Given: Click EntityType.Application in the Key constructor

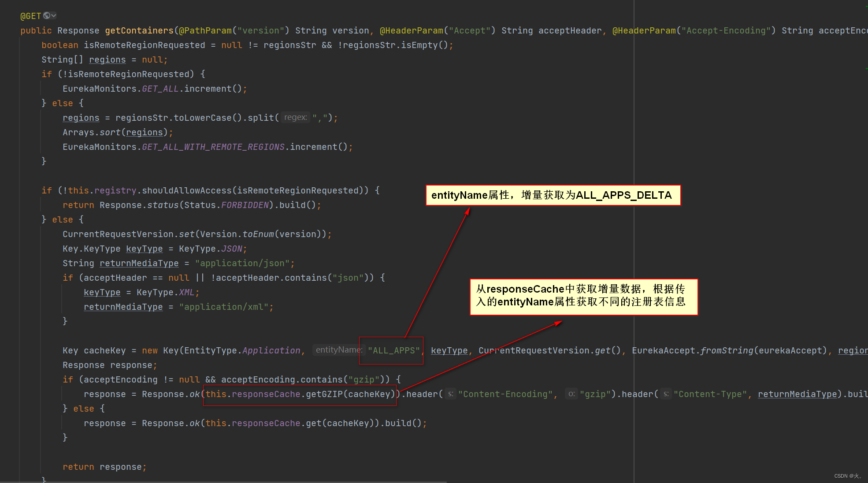Looking at the screenshot, I should coord(242,350).
